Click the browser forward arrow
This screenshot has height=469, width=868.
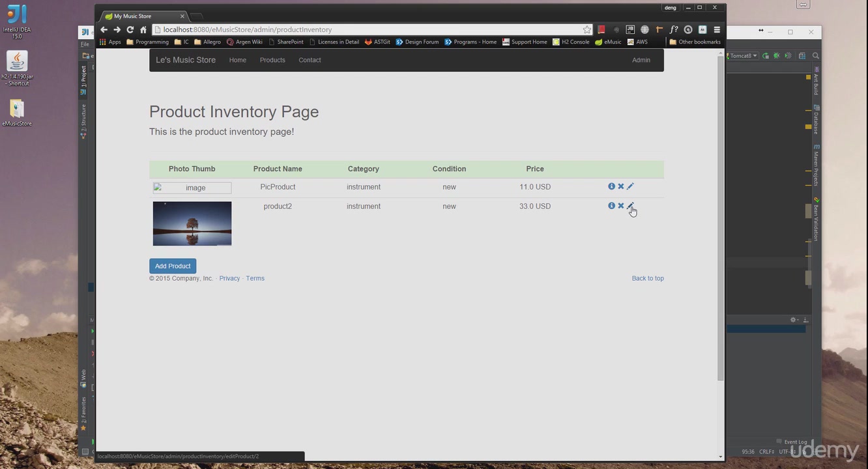[x=117, y=29]
